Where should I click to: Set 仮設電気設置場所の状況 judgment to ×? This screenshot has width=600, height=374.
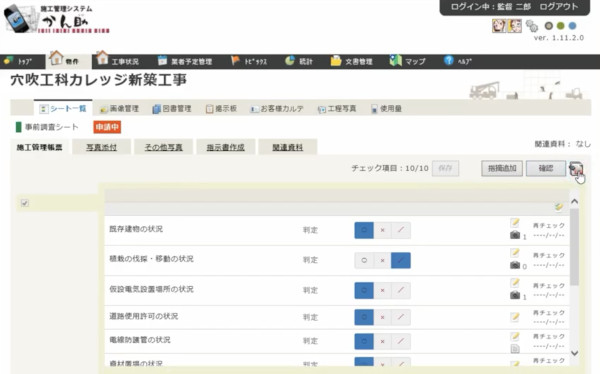click(x=382, y=291)
